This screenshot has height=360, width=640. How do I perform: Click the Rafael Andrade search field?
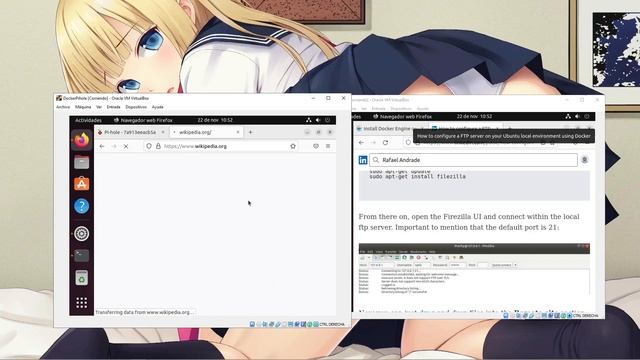473,160
